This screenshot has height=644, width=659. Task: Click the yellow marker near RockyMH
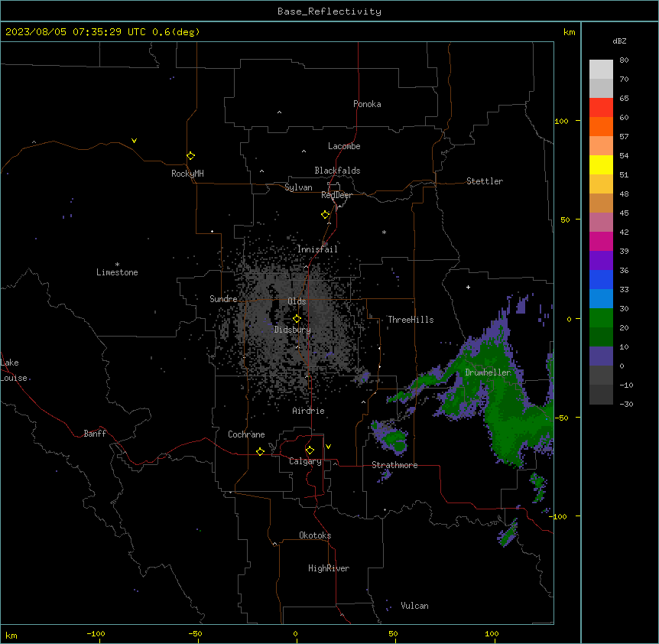click(x=191, y=156)
